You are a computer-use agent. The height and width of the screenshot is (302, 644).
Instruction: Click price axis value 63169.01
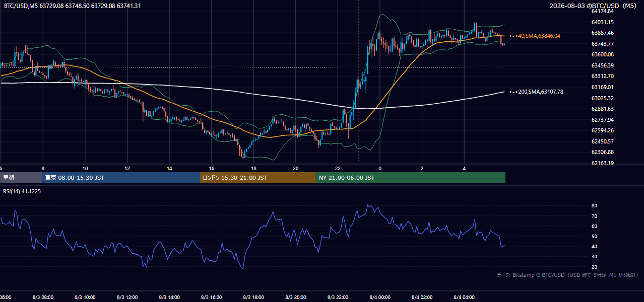(602, 87)
